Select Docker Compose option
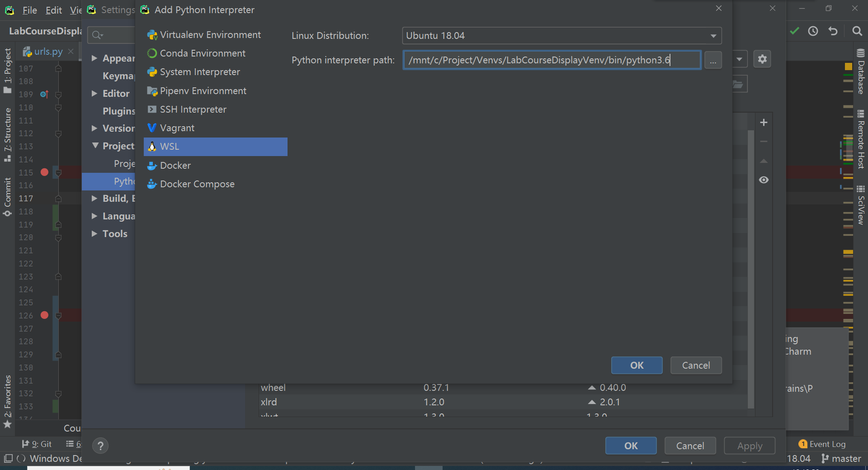Viewport: 868px width, 470px height. tap(215, 184)
